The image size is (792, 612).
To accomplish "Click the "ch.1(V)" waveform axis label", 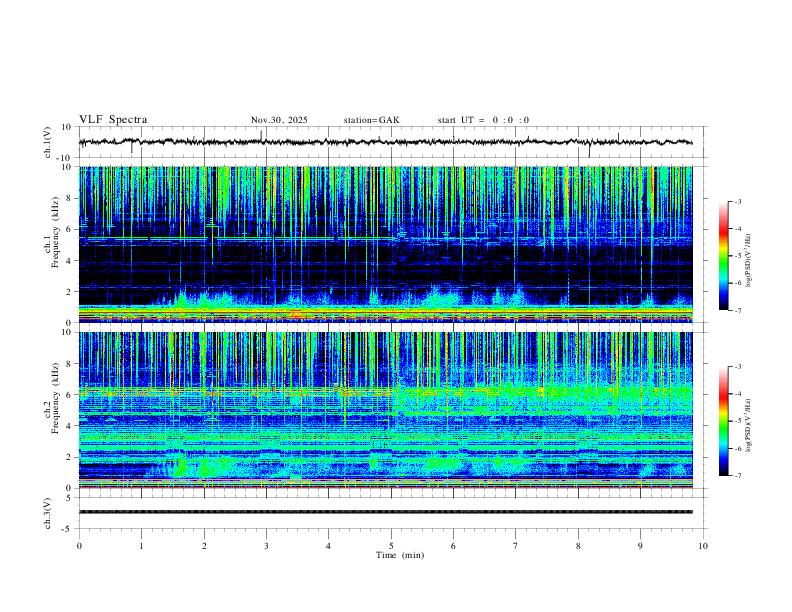I will point(48,142).
